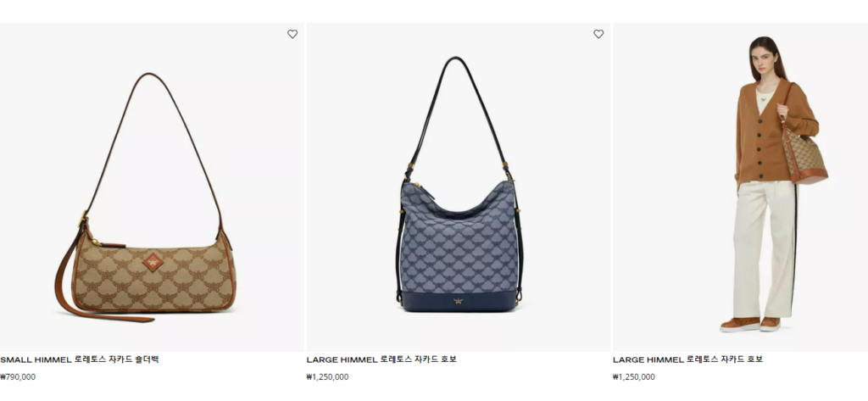868x401 pixels.
Task: Open the model photo with brown cardigan
Action: point(740,187)
